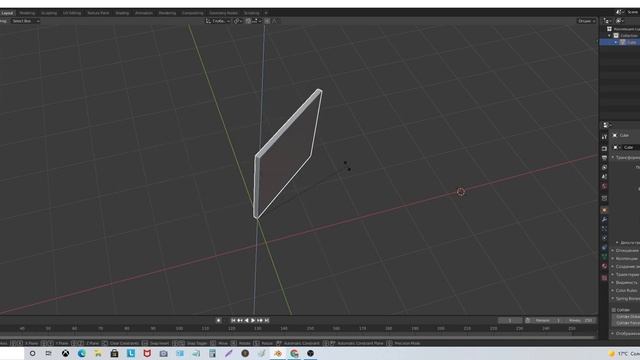Open the Xbox app from the taskbar
The width and height of the screenshot is (640, 360).
[x=65, y=353]
